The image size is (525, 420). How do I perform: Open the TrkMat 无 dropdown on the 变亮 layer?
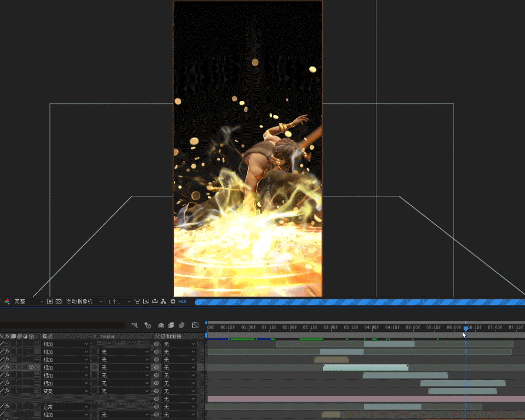click(x=124, y=391)
